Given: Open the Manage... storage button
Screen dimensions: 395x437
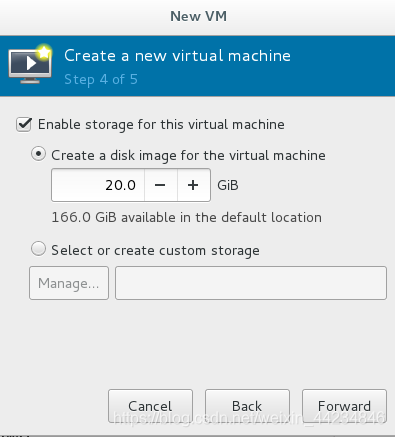Looking at the screenshot, I should 69,283.
